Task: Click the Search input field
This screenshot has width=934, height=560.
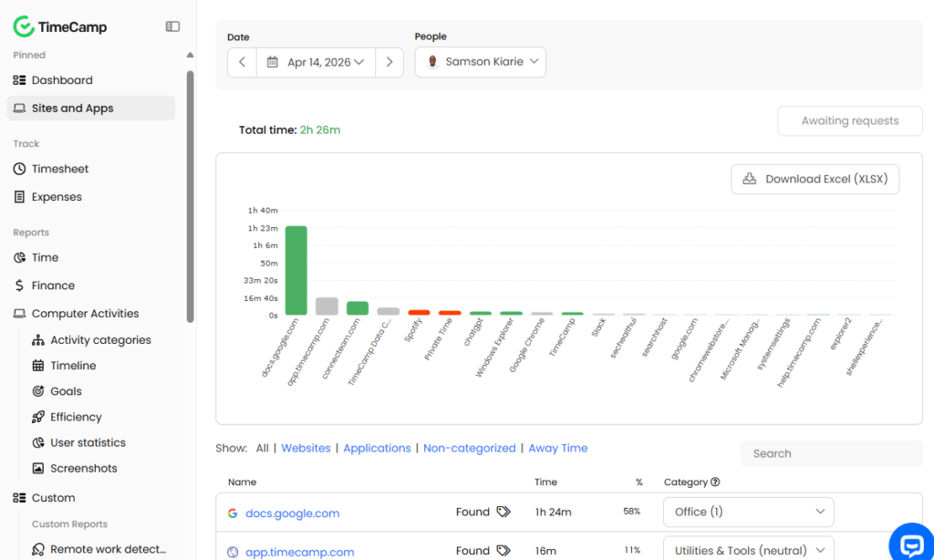Action: tap(831, 453)
